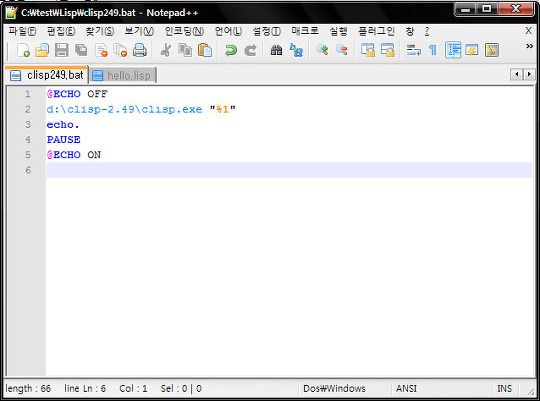The height and width of the screenshot is (401, 540).
Task: Cut selection using the scissors icon
Action: click(166, 50)
